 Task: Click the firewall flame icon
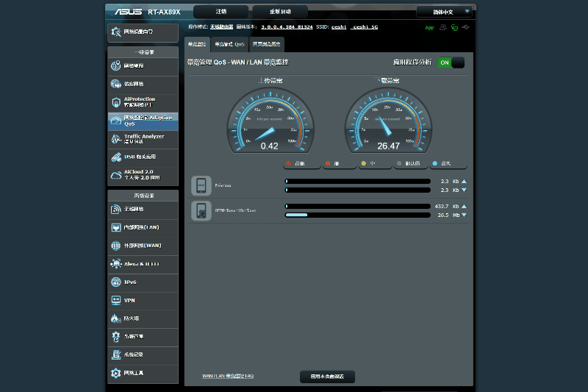116,318
